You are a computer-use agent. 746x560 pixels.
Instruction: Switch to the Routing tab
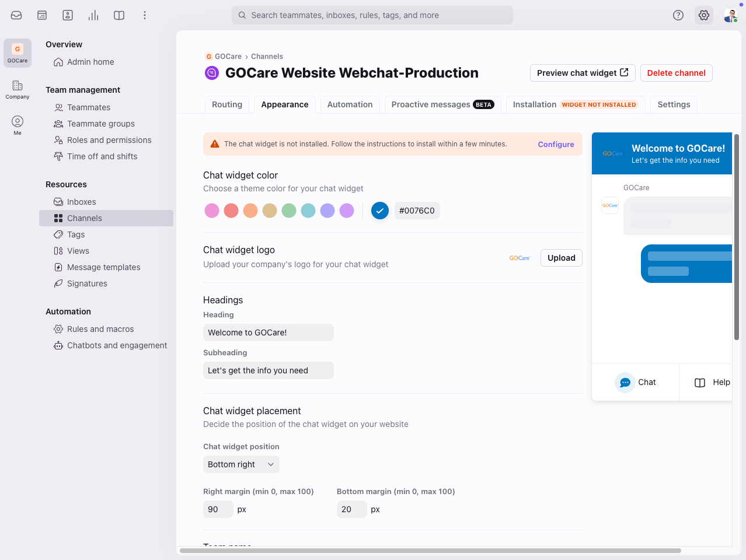(227, 104)
